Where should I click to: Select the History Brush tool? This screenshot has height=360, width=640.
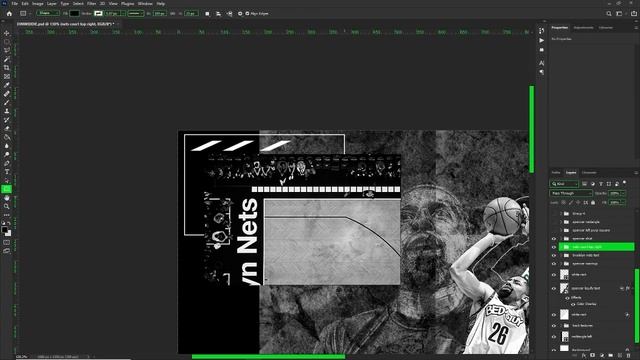tap(7, 120)
